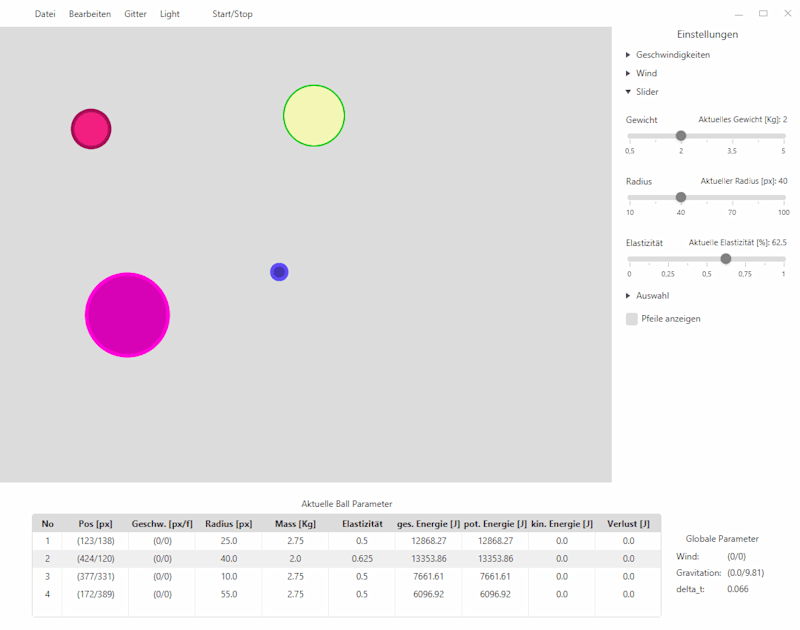Click the pot. Energie [J] column header
Viewport: 800px width, 630px height.
click(x=495, y=524)
